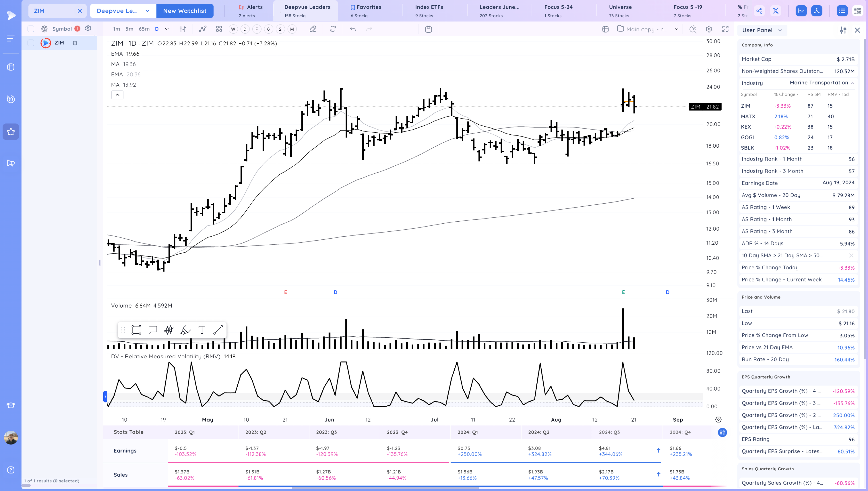Click the fullscreen chart icon
This screenshot has width=868, height=491.
[x=725, y=29]
